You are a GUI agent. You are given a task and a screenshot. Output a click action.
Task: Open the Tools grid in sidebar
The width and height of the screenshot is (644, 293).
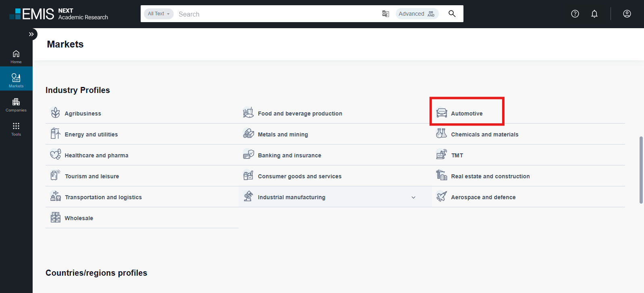[x=16, y=129]
